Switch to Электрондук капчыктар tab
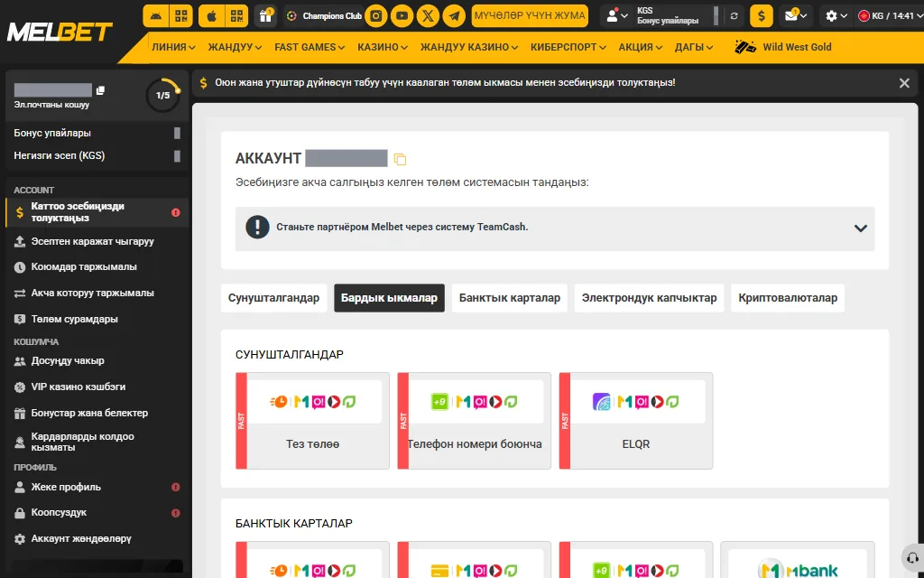This screenshot has height=578, width=924. coord(649,298)
